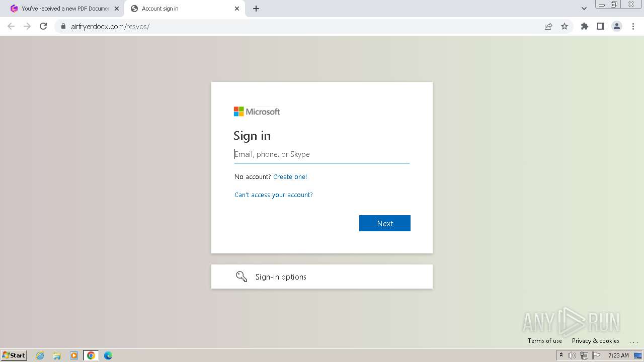644x362 pixels.
Task: Open Sign-in options
Action: coord(322,277)
